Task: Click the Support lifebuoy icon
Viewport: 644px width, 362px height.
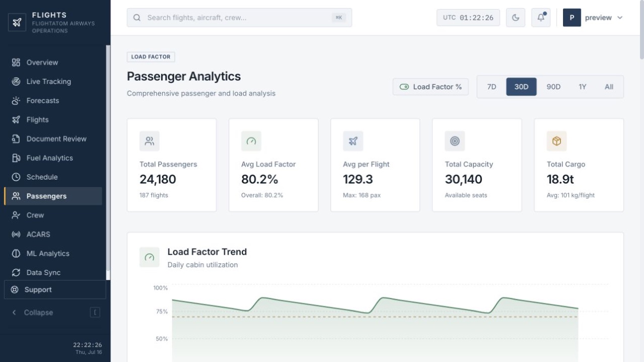Action: (x=15, y=290)
